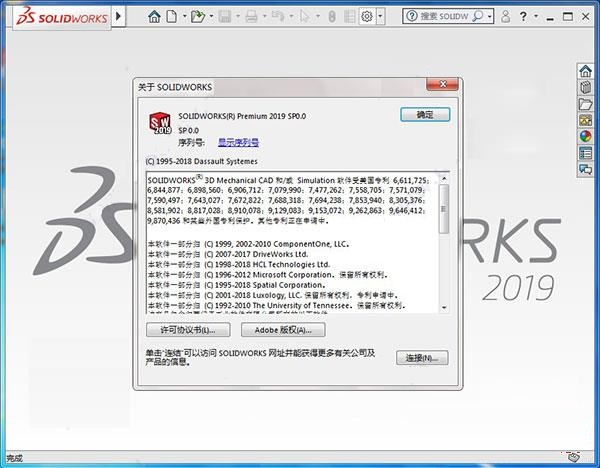Viewport: 600px width, 468px height.
Task: Maximize the SOLIDWORKS main window
Action: (x=568, y=16)
